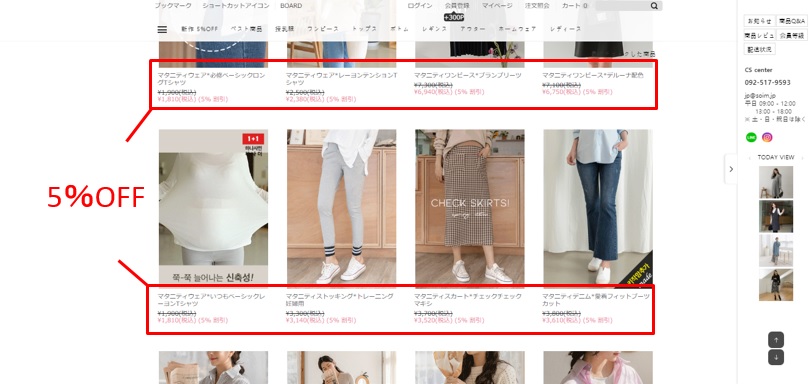Jump to page top with up arrow

776,340
